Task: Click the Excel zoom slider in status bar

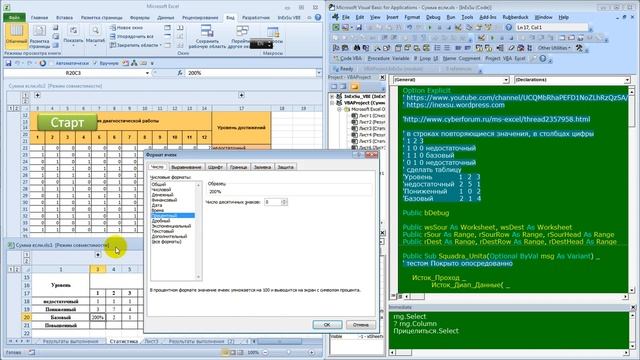Action: click(x=288, y=352)
